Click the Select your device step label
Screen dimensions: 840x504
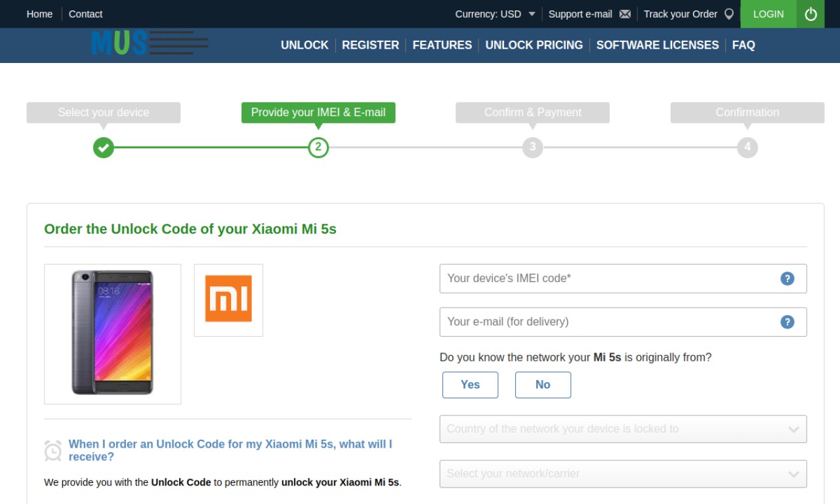(x=104, y=112)
